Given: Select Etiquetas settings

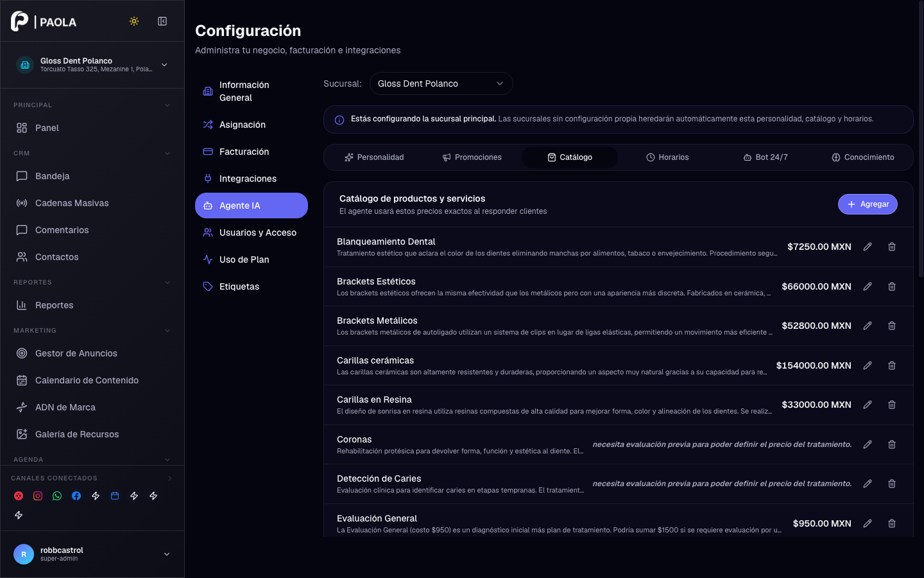Looking at the screenshot, I should coord(252,286).
